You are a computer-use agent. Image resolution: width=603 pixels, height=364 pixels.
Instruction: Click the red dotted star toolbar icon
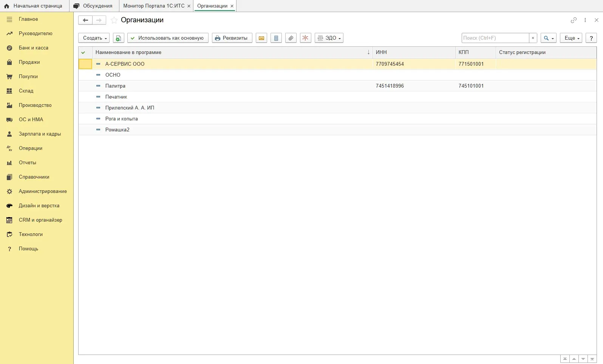[305, 38]
